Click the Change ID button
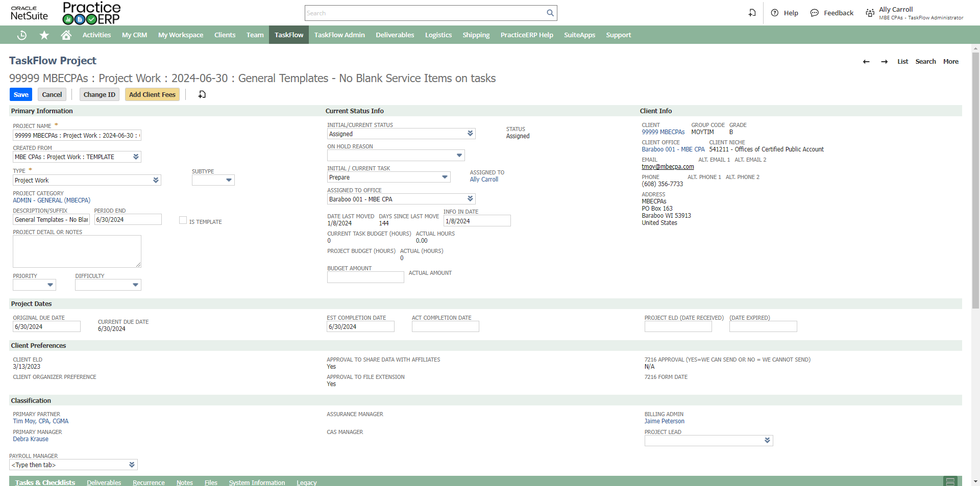The width and height of the screenshot is (980, 486). click(x=100, y=94)
